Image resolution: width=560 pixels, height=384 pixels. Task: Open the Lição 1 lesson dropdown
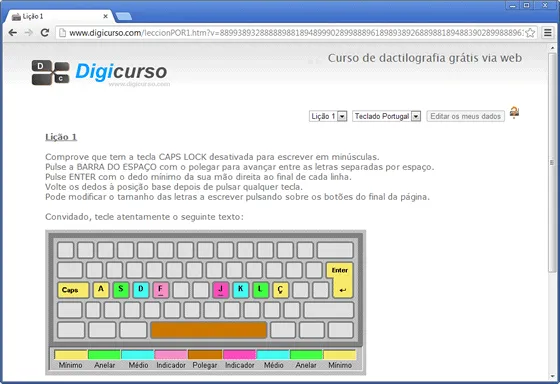[x=328, y=116]
